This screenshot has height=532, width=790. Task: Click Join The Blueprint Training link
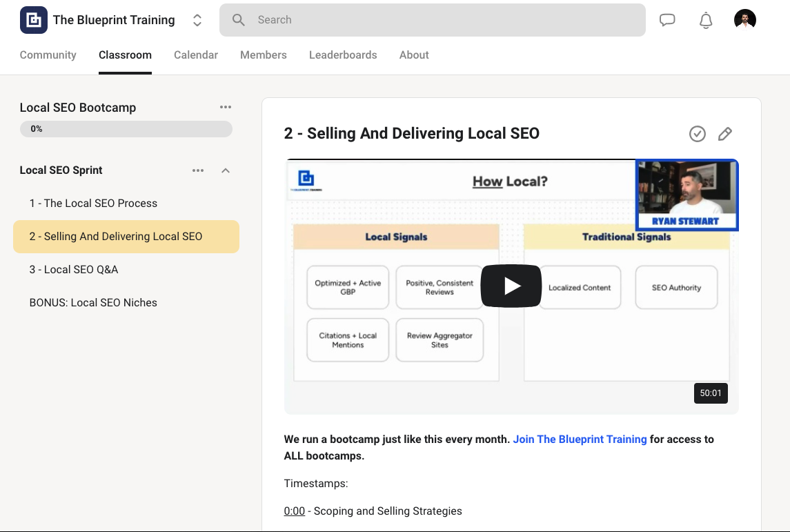[x=580, y=439]
